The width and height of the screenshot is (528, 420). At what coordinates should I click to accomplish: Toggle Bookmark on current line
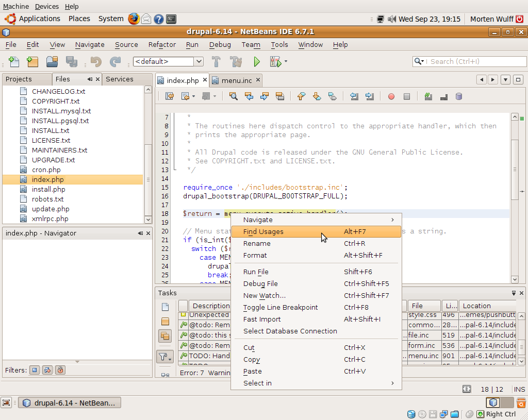pos(332,96)
